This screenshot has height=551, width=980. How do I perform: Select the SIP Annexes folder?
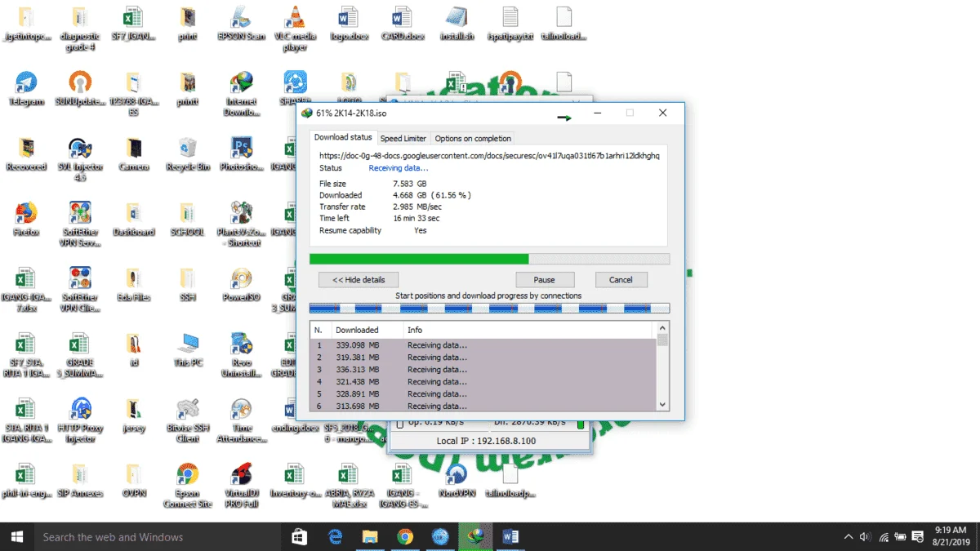(80, 481)
